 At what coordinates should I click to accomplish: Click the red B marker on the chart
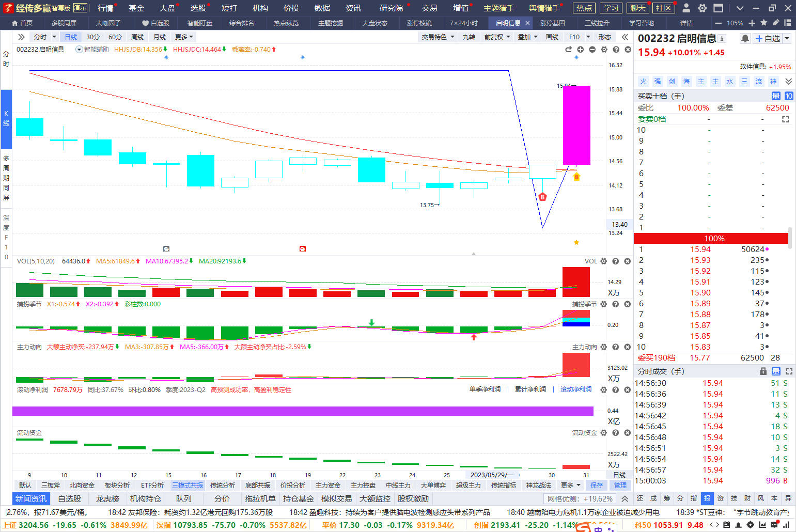tap(542, 197)
